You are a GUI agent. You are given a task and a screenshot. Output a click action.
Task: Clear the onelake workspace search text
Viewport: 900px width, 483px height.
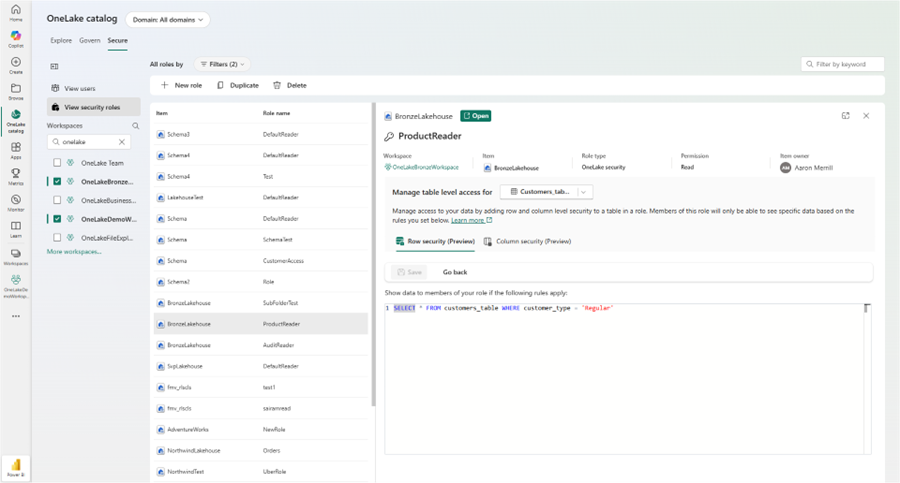[x=122, y=142]
